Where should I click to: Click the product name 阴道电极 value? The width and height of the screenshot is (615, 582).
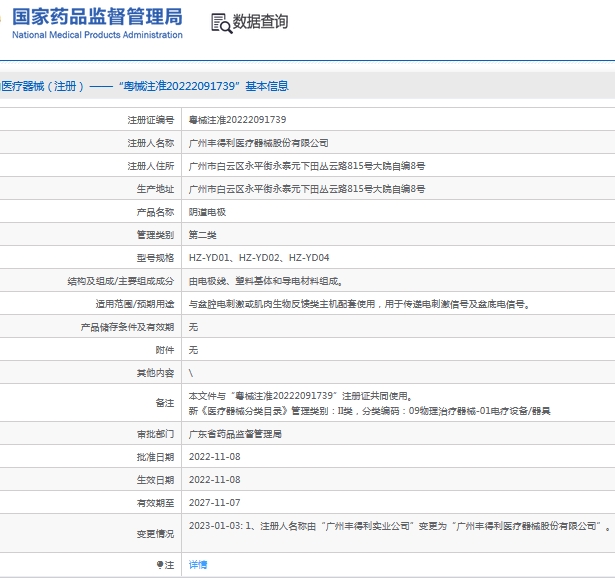(x=207, y=212)
